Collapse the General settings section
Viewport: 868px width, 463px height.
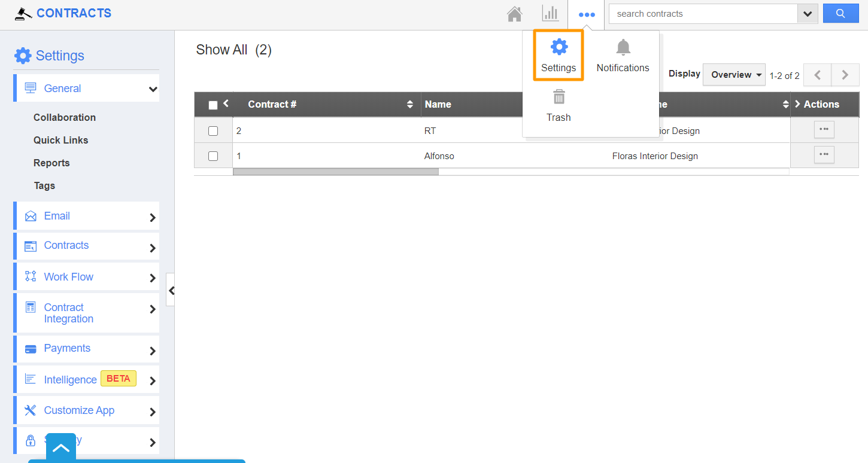[153, 87]
